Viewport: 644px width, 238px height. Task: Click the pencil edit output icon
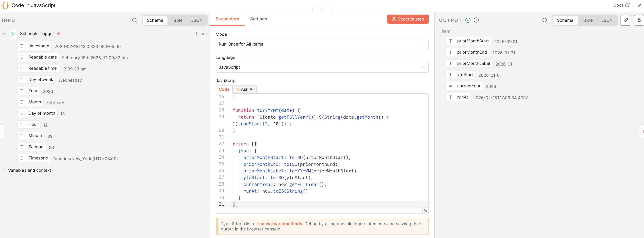626,20
